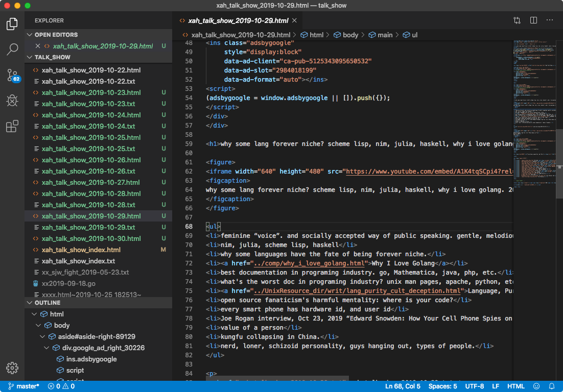Change language mode via HTML indicator
Image resolution: width=563 pixels, height=392 pixels.
coord(515,386)
